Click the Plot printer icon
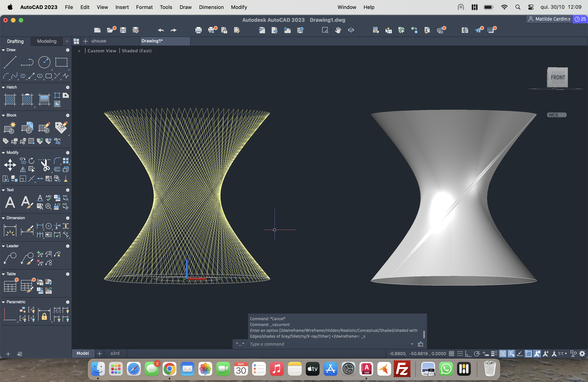 click(198, 30)
